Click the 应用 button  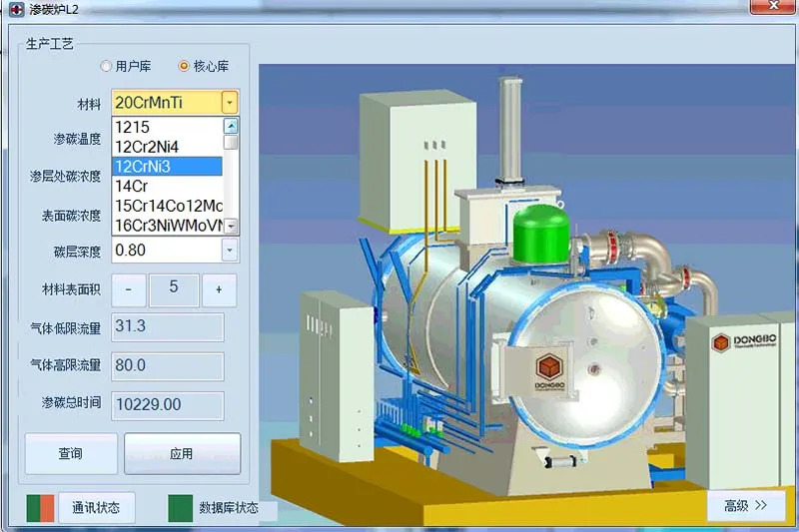pyautogui.click(x=182, y=453)
